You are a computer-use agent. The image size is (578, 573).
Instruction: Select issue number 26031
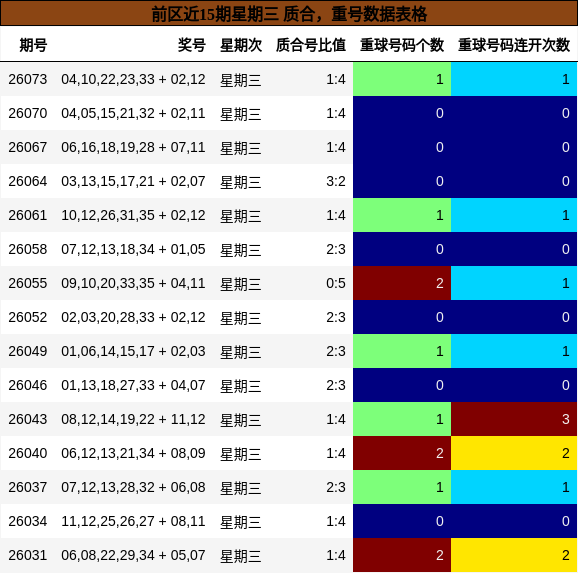[28, 555]
